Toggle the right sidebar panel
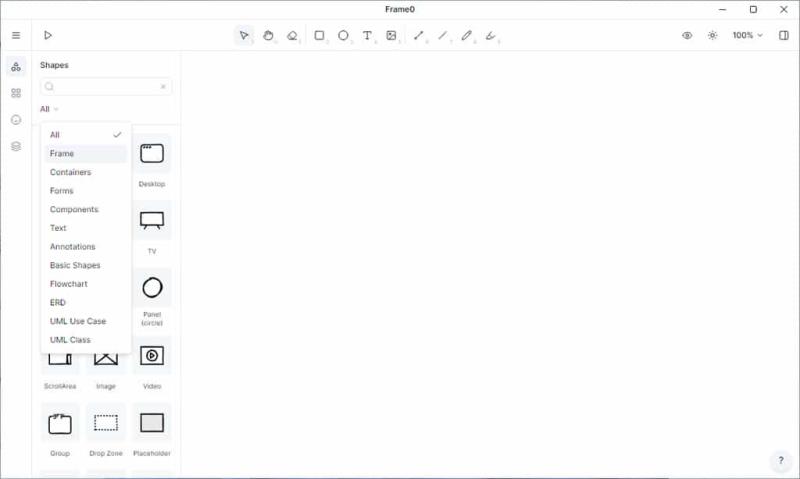Screen dimensions: 800x479 (x=784, y=35)
